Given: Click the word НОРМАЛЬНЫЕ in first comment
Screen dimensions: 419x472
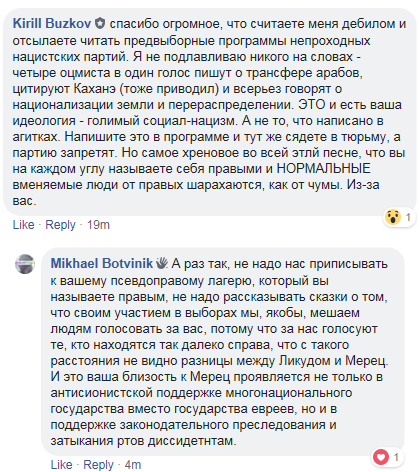Looking at the screenshot, I should (324, 168).
